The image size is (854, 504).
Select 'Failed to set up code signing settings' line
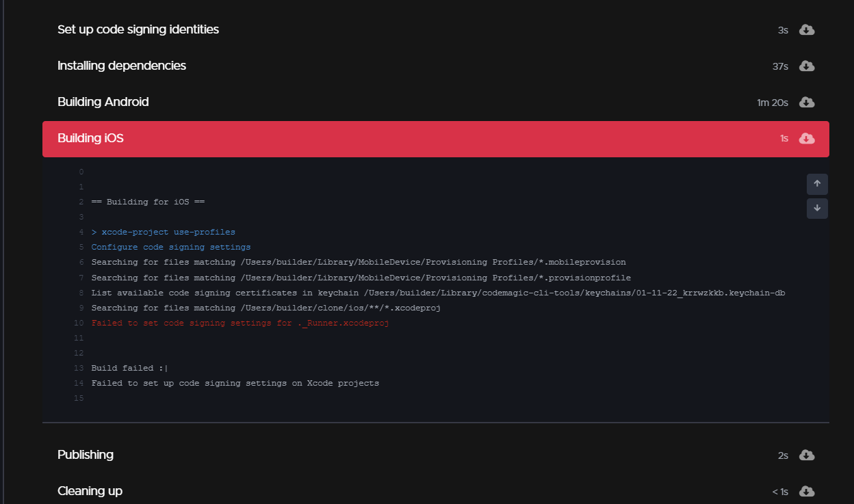point(235,383)
